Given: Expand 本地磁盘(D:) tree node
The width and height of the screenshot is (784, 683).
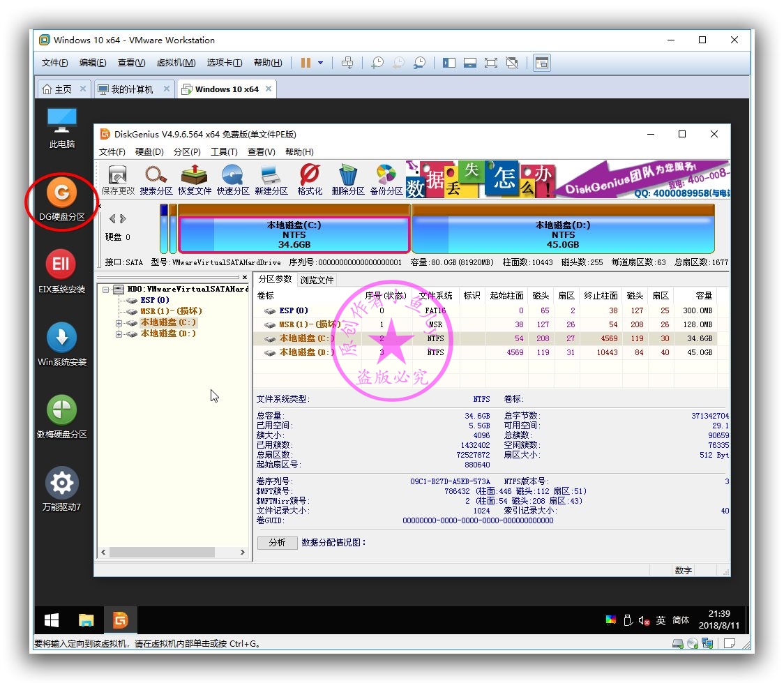Looking at the screenshot, I should tap(119, 334).
